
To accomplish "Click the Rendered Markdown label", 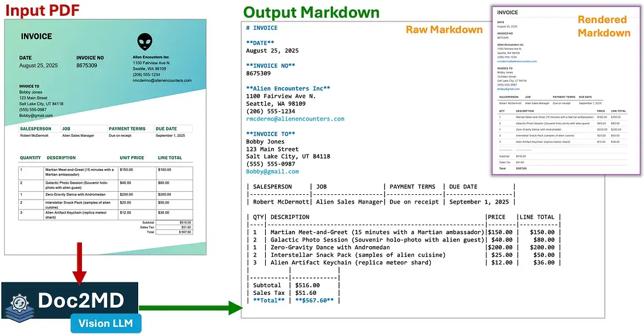I will (604, 26).
